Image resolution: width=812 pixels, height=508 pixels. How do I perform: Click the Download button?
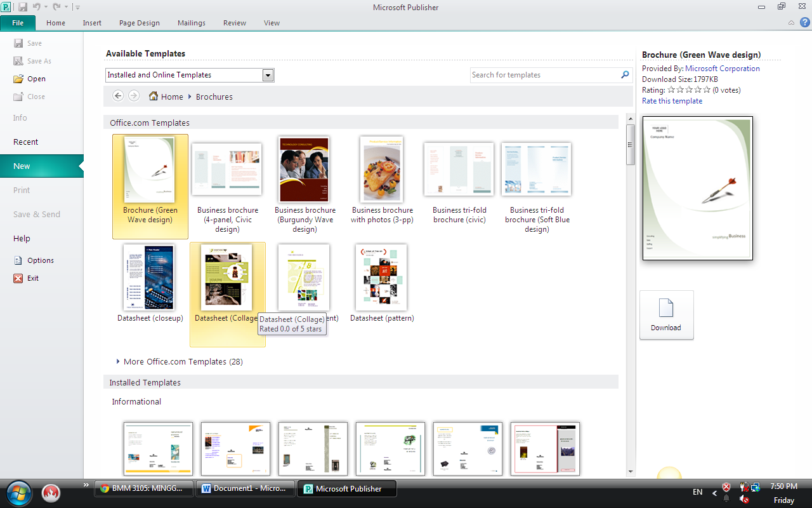(666, 315)
